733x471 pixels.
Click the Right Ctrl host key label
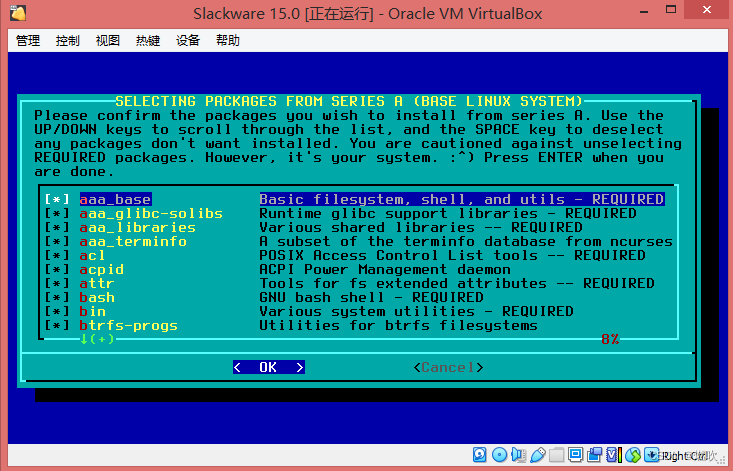pyautogui.click(x=683, y=455)
